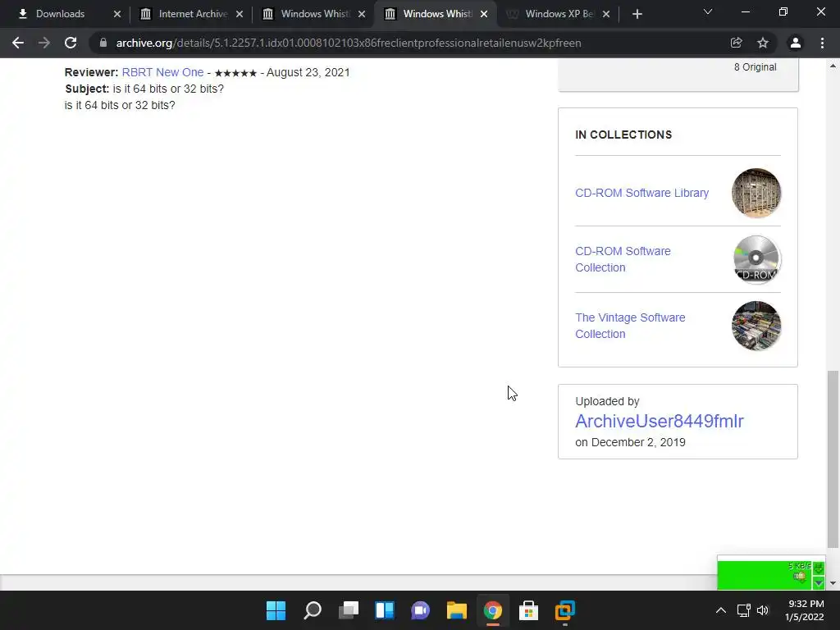The height and width of the screenshot is (630, 840).
Task: Open network status tray icon
Action: click(743, 610)
